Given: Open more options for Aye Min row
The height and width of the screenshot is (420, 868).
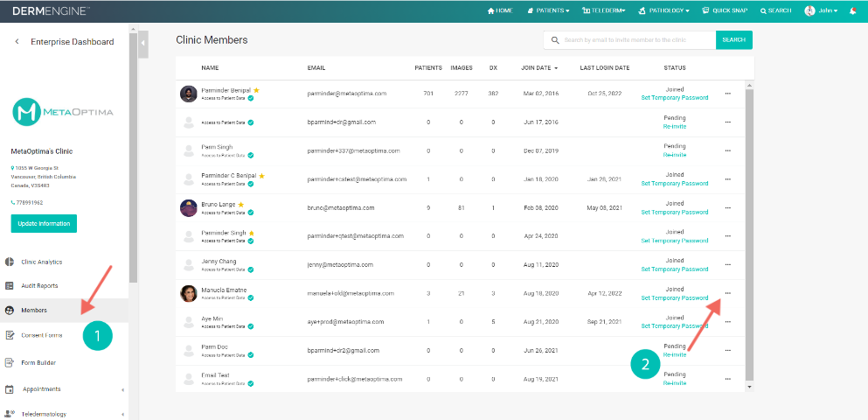Looking at the screenshot, I should click(727, 322).
